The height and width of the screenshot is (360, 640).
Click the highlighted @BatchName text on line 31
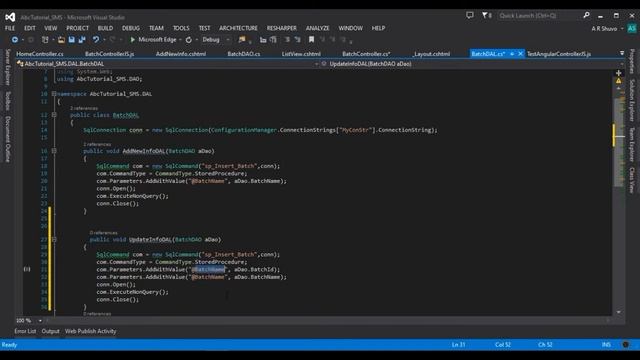[x=208, y=269]
